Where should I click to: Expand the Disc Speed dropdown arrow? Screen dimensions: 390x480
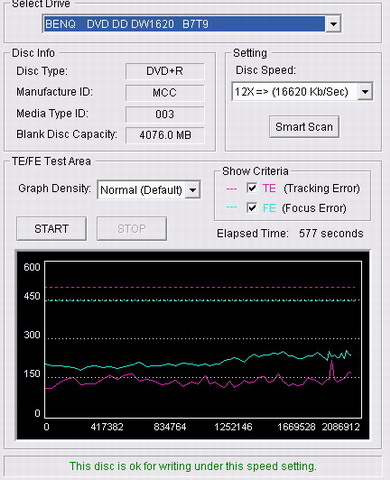(365, 91)
